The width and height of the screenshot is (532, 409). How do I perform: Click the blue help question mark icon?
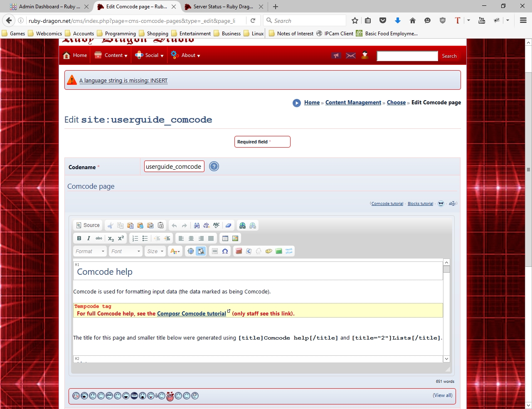pos(214,167)
